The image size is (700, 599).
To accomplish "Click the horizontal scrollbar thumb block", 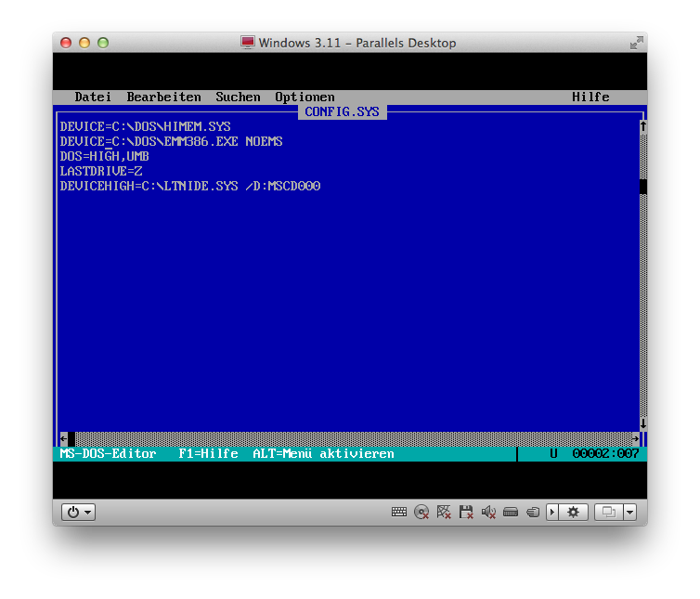I will pos(71,438).
